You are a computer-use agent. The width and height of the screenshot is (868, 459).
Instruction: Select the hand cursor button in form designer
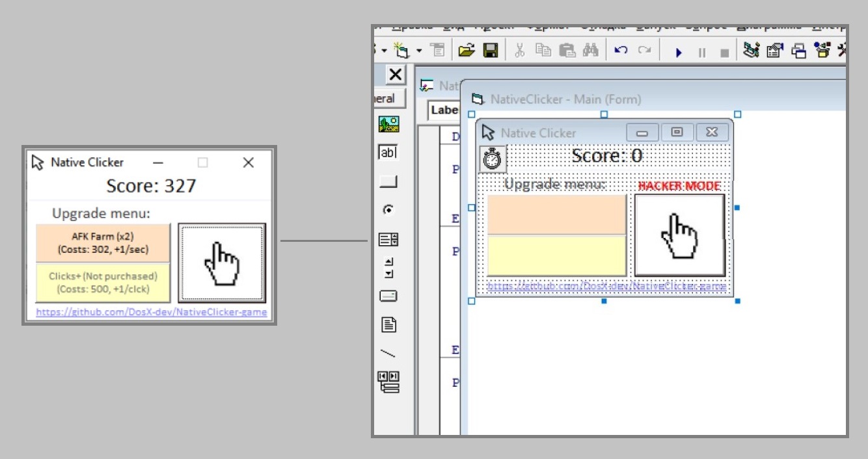point(679,235)
